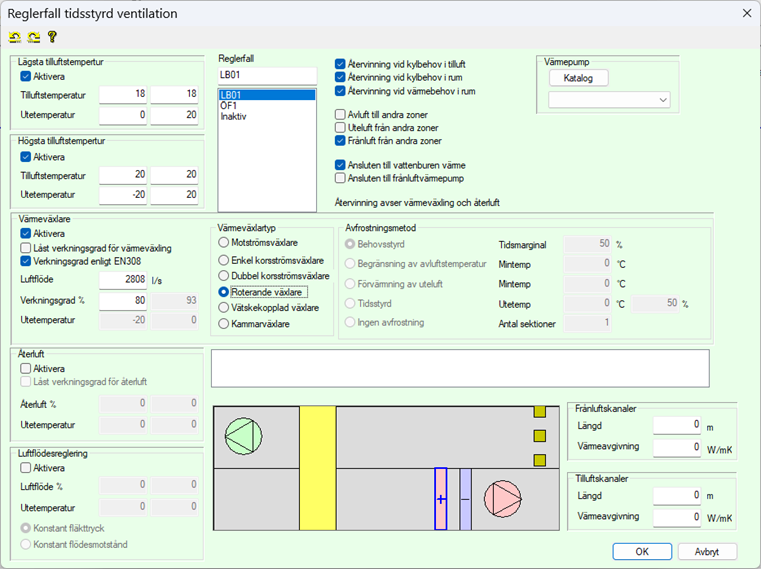Select Inaktiv in the Reglerfall list

233,116
